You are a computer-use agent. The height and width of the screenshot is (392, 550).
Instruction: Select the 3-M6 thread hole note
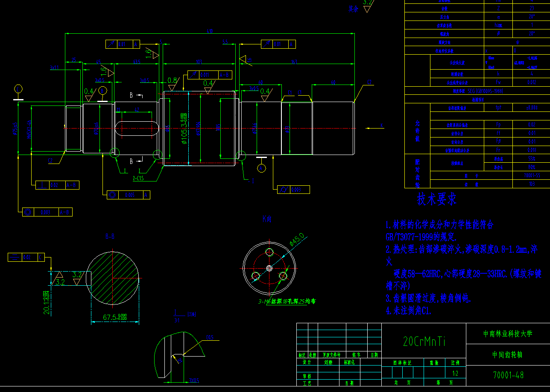(x=287, y=301)
